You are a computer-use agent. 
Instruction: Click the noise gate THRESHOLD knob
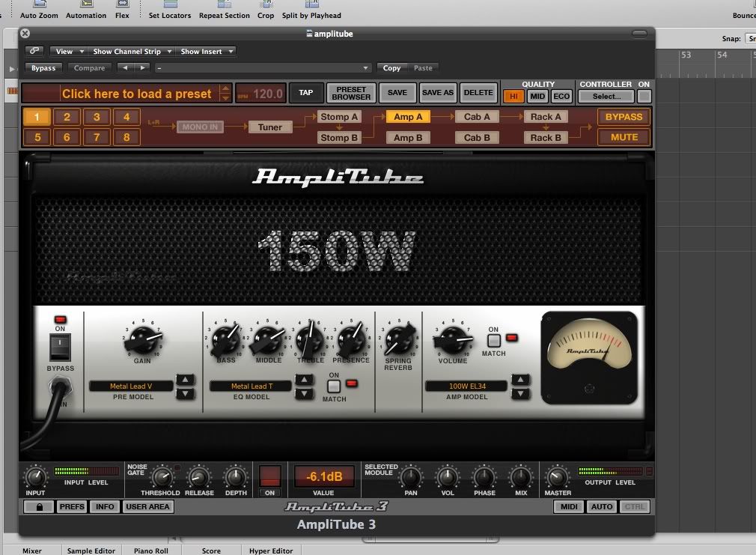point(162,477)
